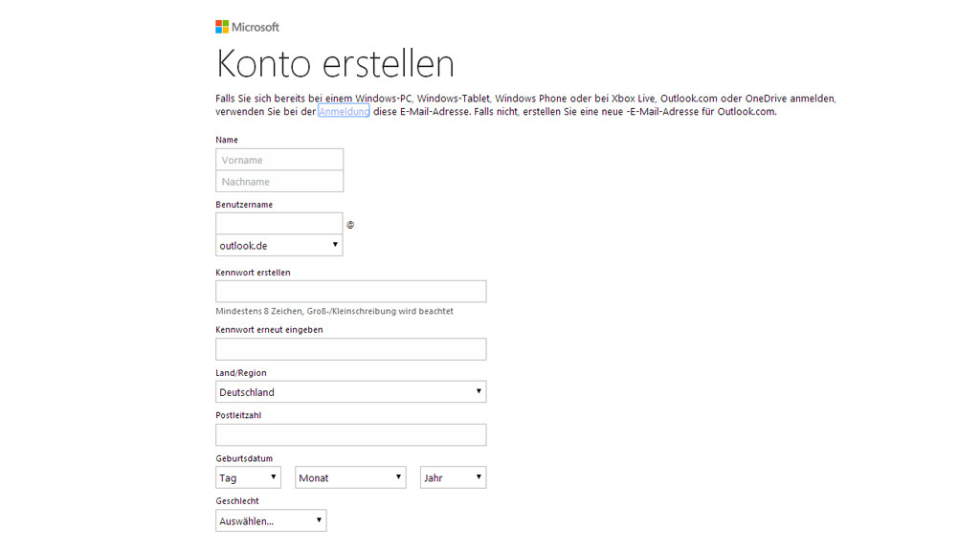Viewport: 980px width, 551px height.
Task: Click the Microsoft logo
Action: pos(248,27)
